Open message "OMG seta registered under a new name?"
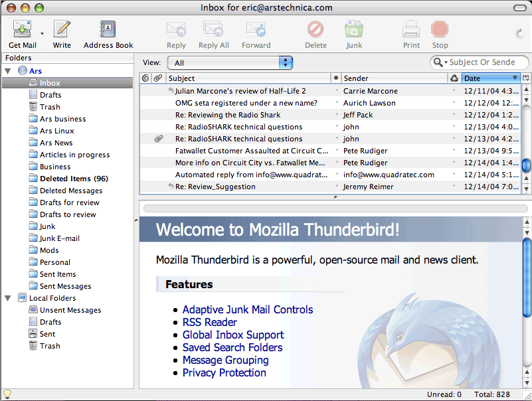Image resolution: width=532 pixels, height=401 pixels. 246,103
